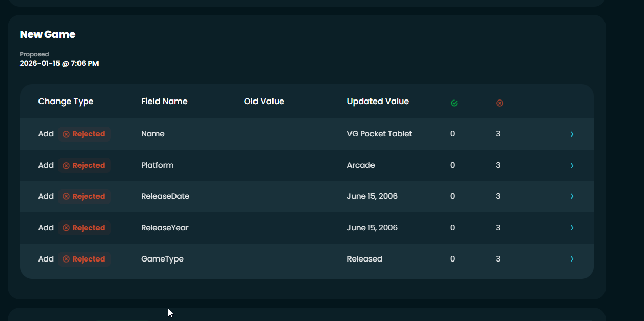This screenshot has height=321, width=644.
Task: Open the GameType row chevron
Action: (x=572, y=259)
